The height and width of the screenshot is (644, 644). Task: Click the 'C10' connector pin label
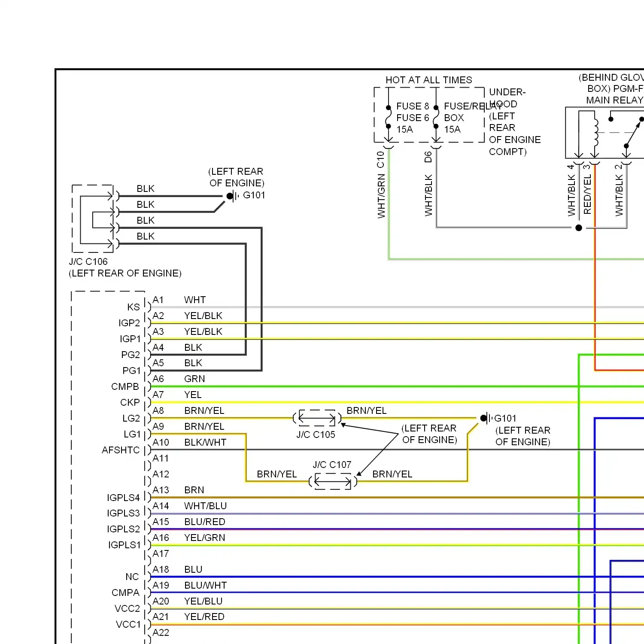coord(380,160)
